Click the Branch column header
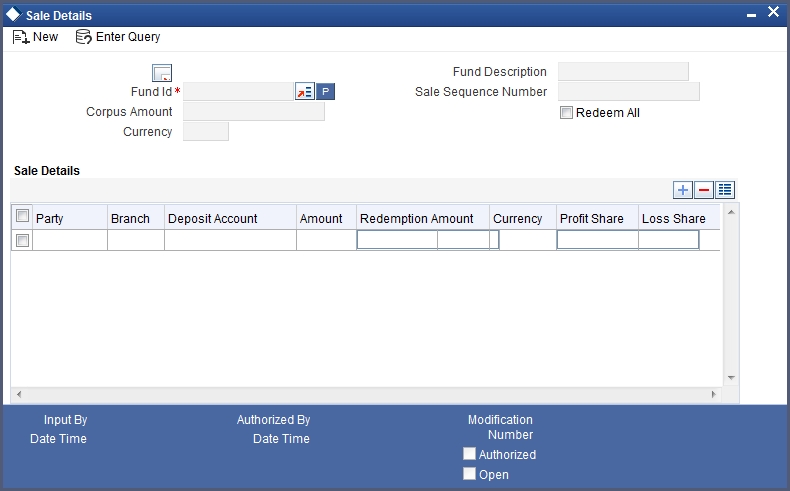Viewport: 790px width, 491px height. 136,218
